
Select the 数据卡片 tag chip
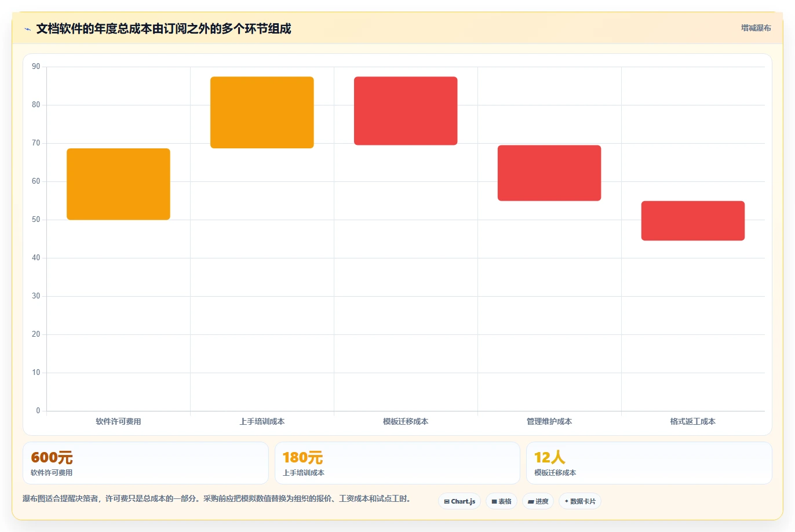click(580, 501)
